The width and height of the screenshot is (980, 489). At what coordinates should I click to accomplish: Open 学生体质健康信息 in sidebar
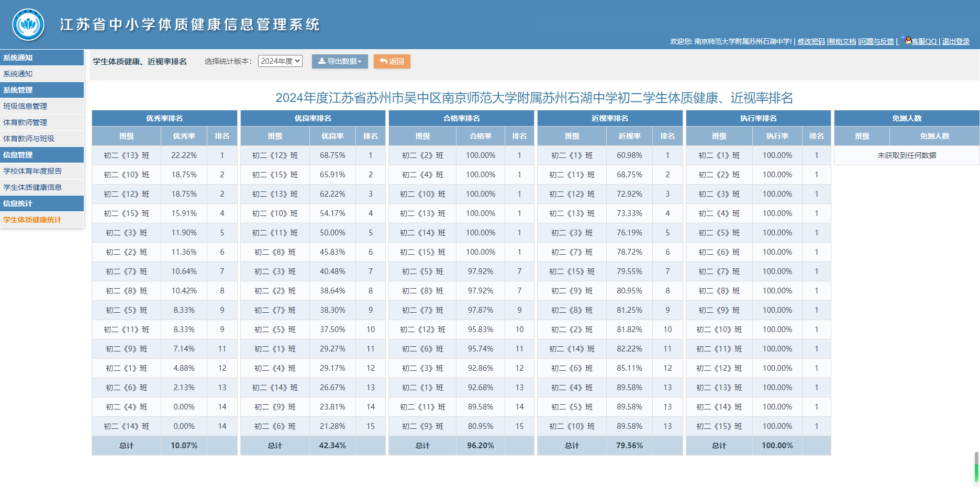tap(42, 187)
